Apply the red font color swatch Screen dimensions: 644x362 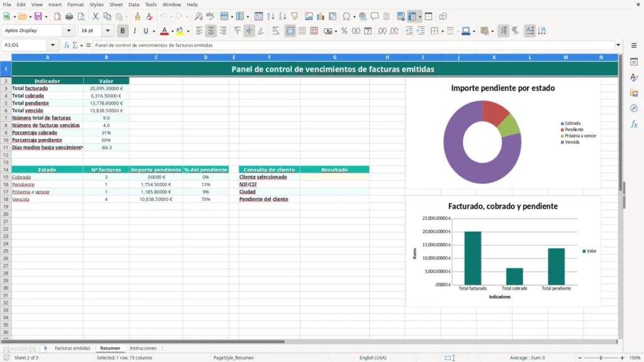(x=164, y=31)
